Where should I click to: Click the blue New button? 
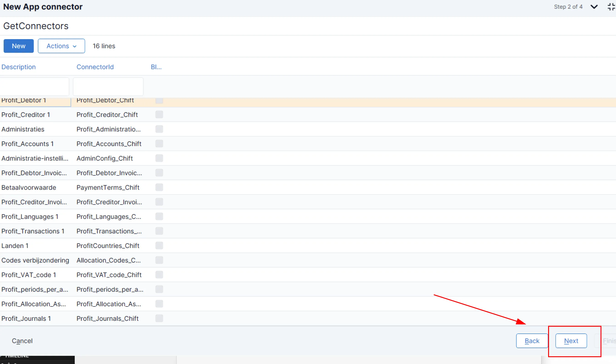click(19, 46)
